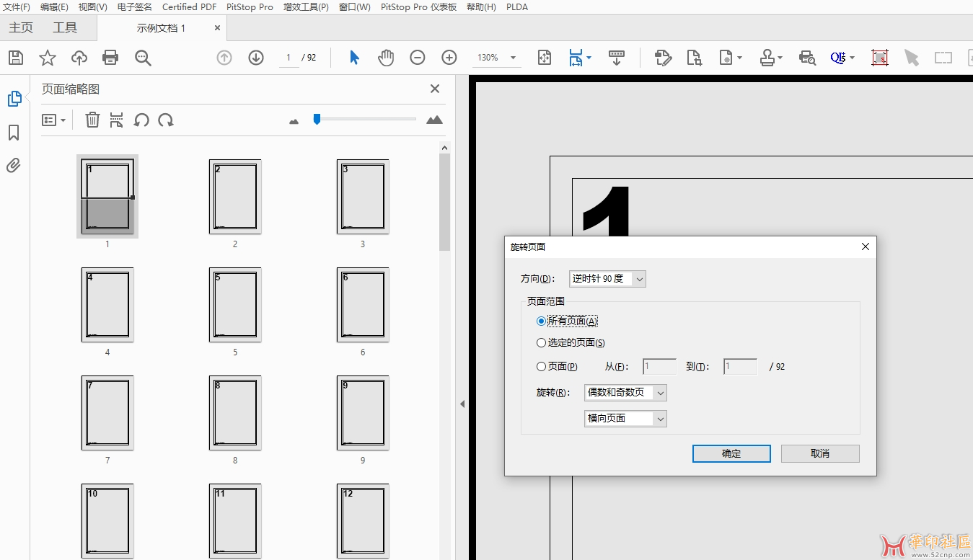Delete pages with trash can icon

92,120
